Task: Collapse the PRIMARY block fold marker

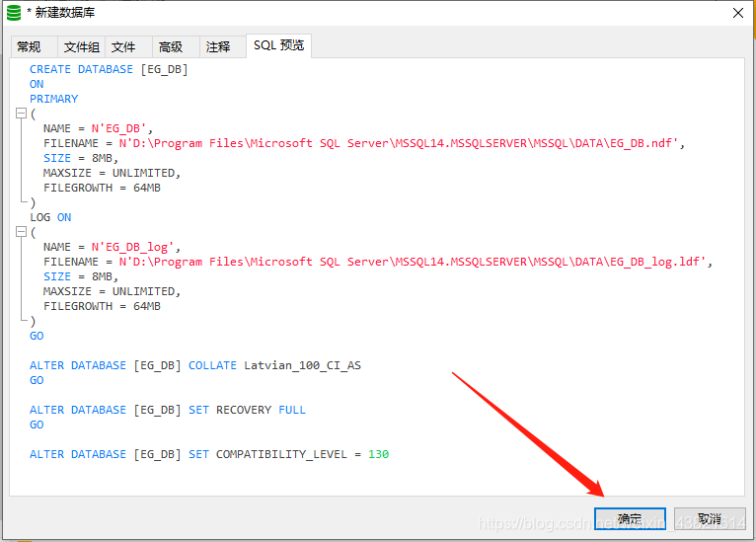Action: point(21,114)
